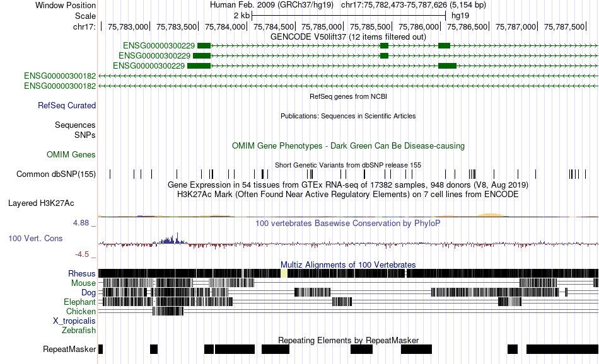
Task: Open the H3K27Ac Mark ENCODE track title
Action: [x=348, y=195]
